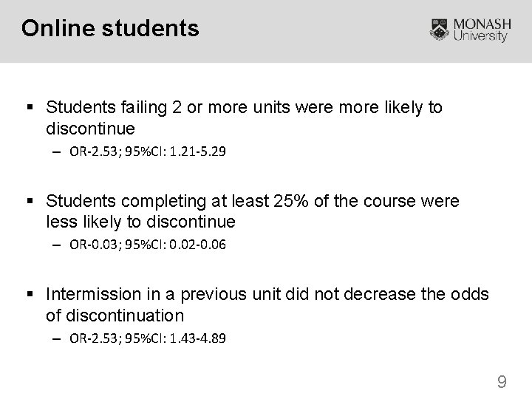Click the MONASH wordmark in the header

(482, 23)
